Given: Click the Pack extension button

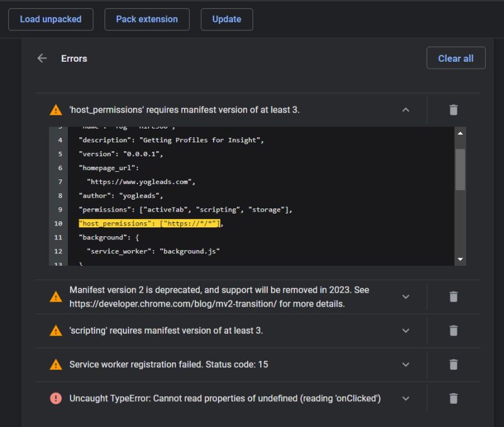Looking at the screenshot, I should point(147,19).
